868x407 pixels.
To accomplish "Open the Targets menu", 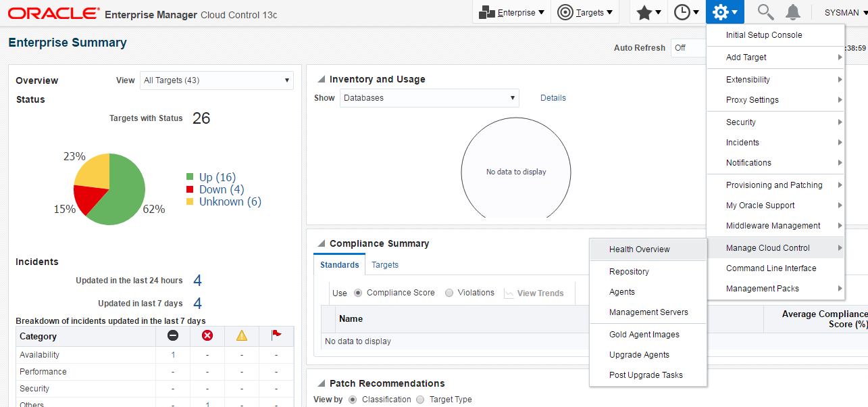I will [585, 12].
